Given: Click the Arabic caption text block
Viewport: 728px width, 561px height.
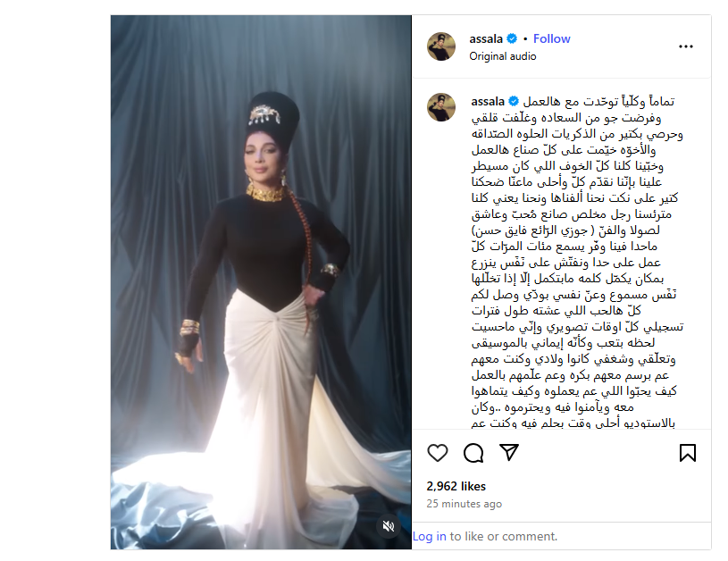Looking at the screenshot, I should (577, 261).
